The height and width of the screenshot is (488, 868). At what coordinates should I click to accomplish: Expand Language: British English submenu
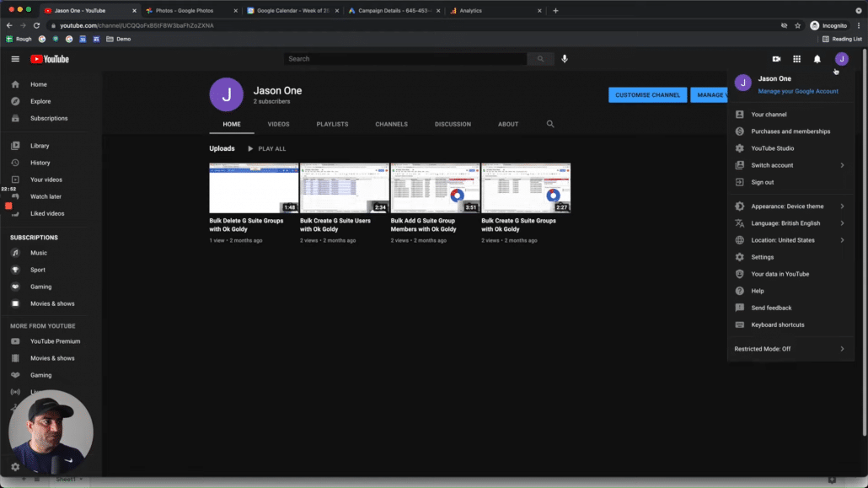point(790,223)
